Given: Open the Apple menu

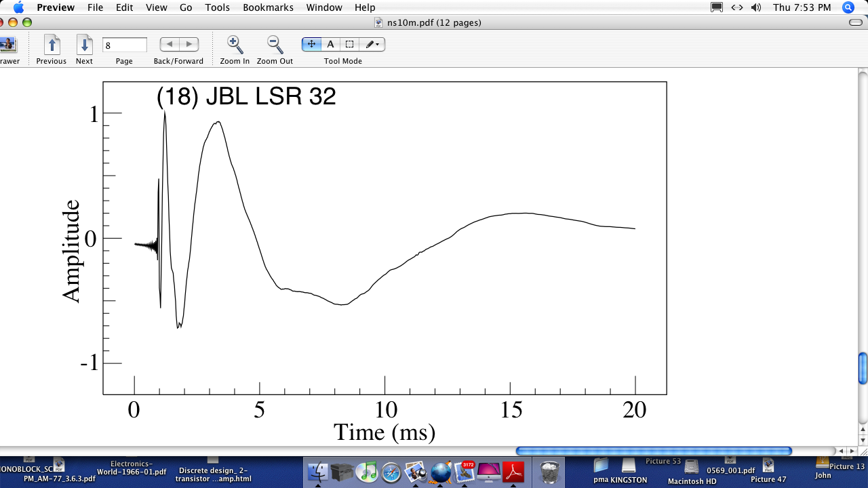Looking at the screenshot, I should 18,7.
